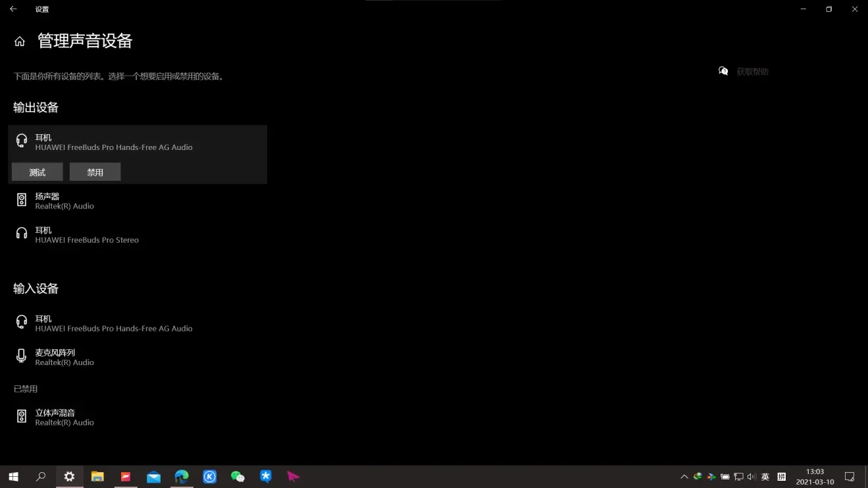Open the network tray icon
The width and height of the screenshot is (868, 488).
(x=739, y=477)
